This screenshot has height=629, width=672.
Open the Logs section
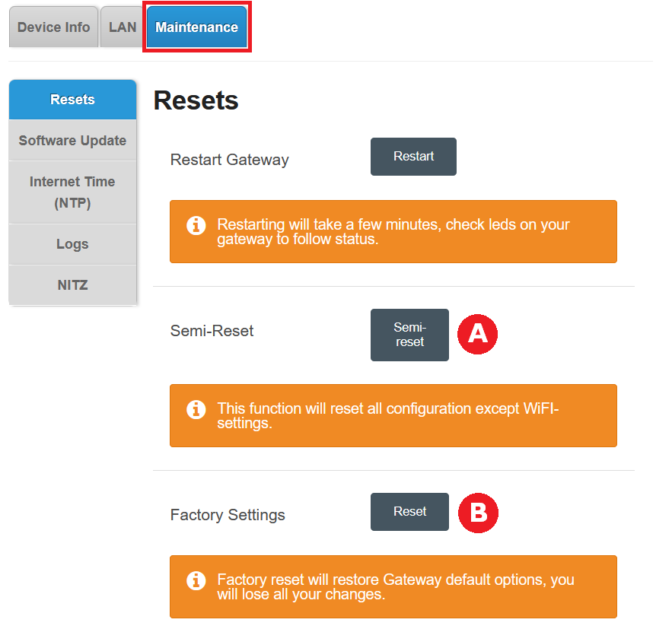72,243
